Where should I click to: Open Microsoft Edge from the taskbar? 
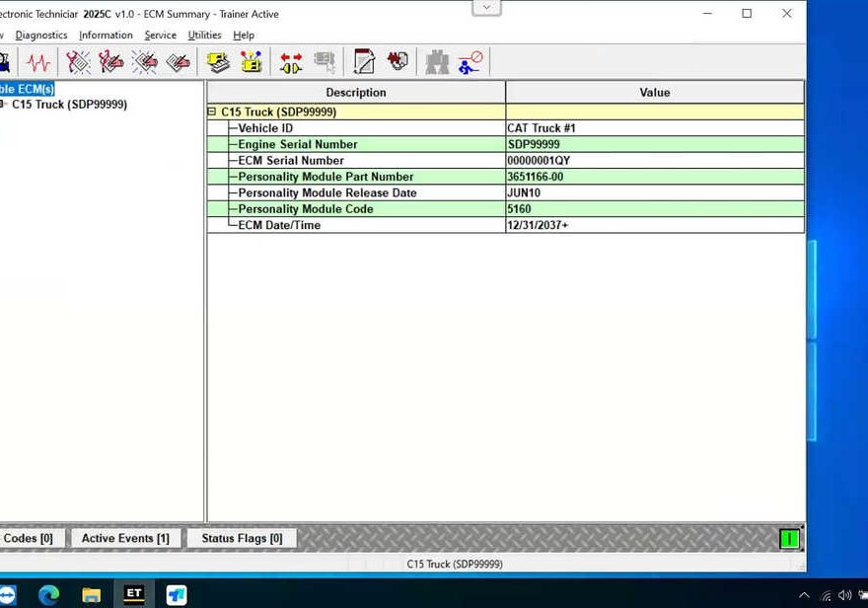48,594
